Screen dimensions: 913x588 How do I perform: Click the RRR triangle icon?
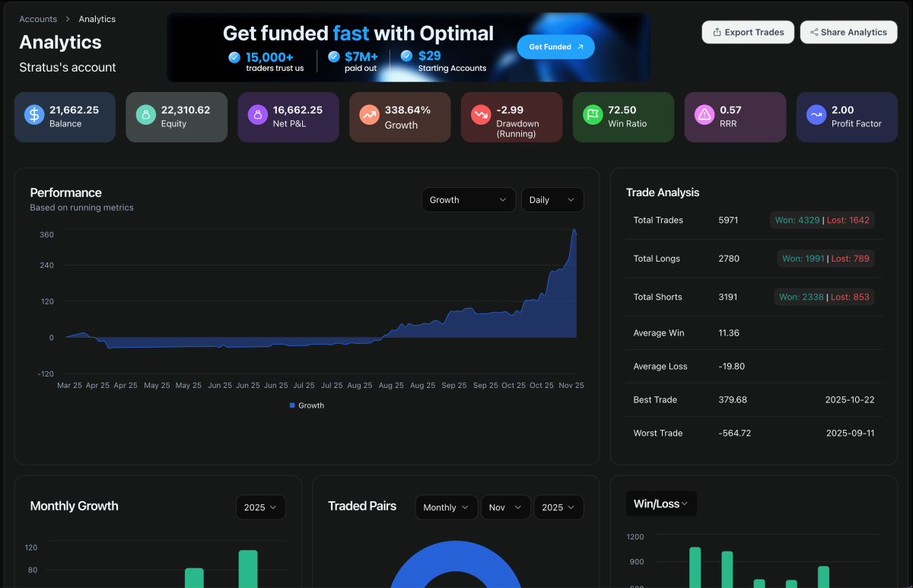(704, 114)
